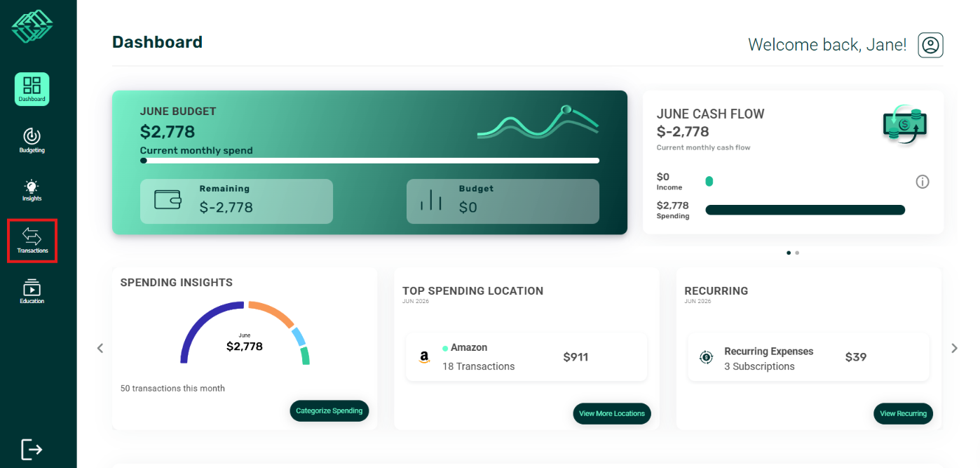Click View More Locations button
The width and height of the screenshot is (980, 468).
click(612, 413)
